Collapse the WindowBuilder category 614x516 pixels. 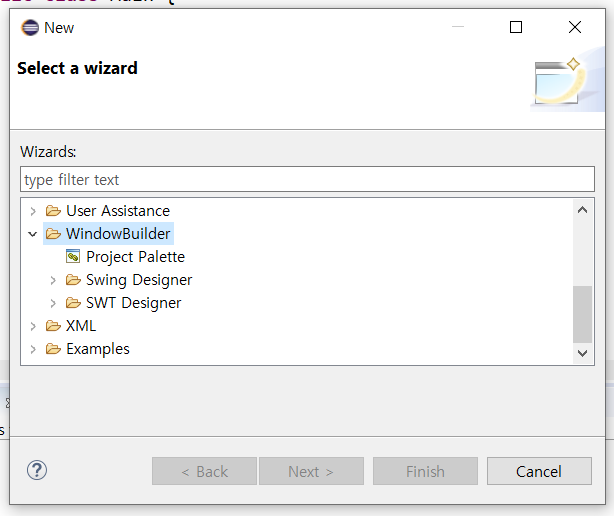33,234
